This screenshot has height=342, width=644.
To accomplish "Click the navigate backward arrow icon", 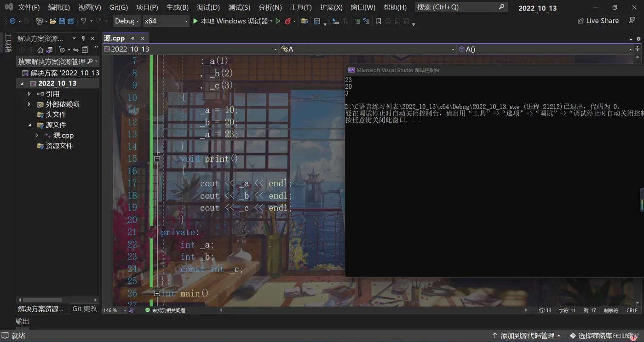I will 12,21.
